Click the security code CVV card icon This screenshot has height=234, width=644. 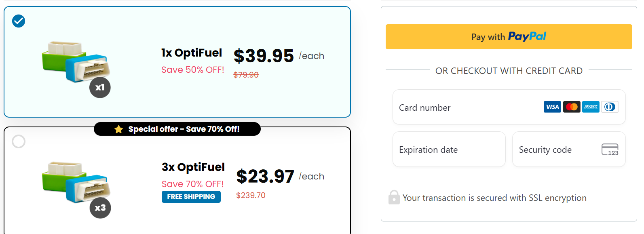click(x=610, y=150)
